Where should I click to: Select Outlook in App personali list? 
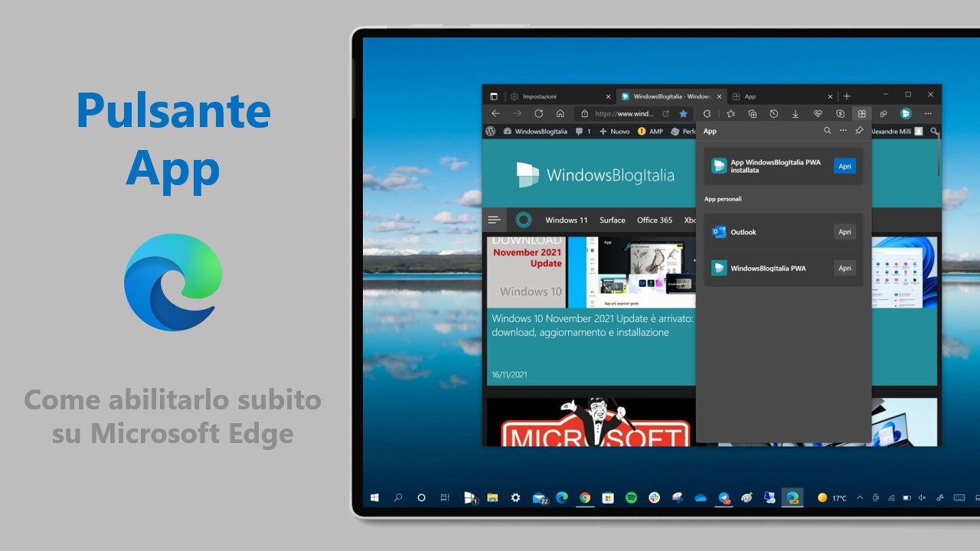[783, 232]
